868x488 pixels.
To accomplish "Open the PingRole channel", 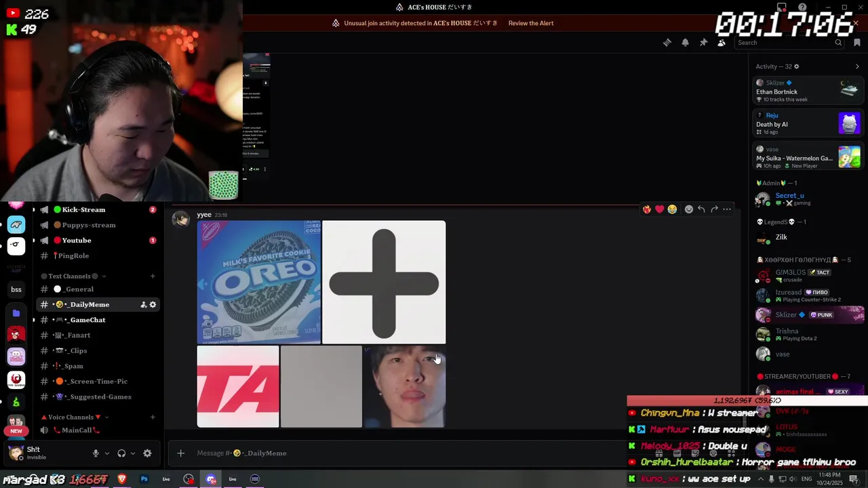I will coord(96,256).
